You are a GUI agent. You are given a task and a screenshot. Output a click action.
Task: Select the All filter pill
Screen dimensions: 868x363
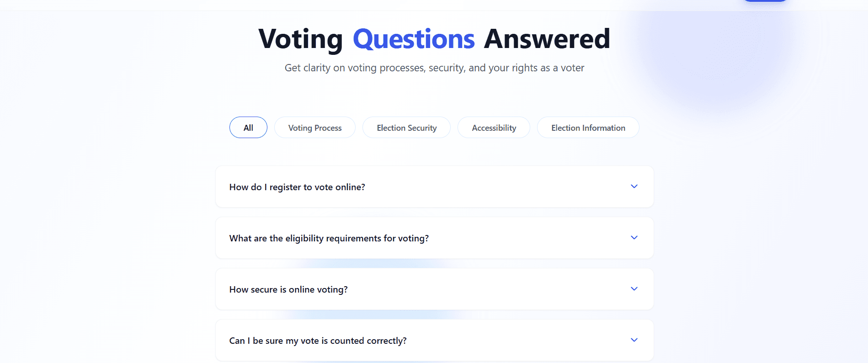pos(248,128)
